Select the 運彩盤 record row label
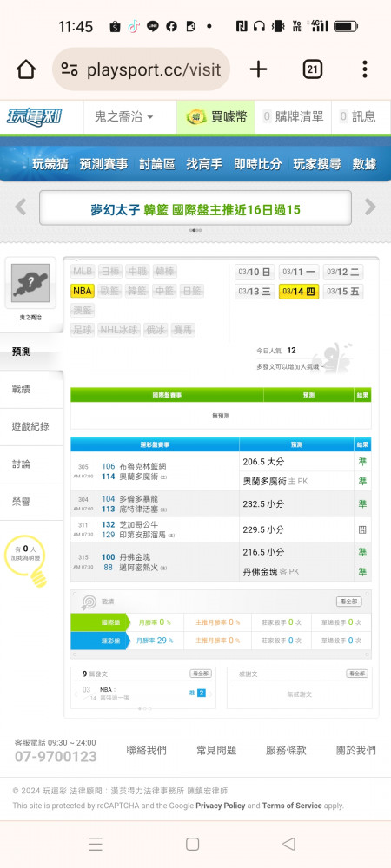Image resolution: width=391 pixels, height=868 pixels. (100, 641)
